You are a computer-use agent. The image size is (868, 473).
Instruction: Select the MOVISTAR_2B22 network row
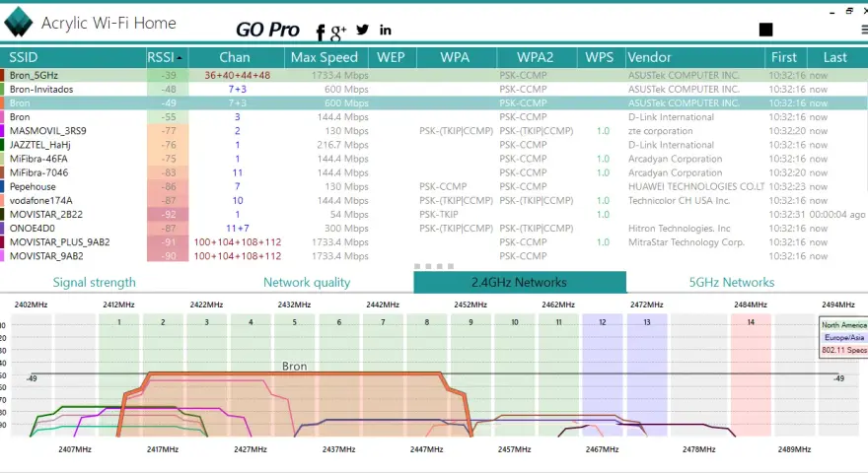pyautogui.click(x=434, y=214)
